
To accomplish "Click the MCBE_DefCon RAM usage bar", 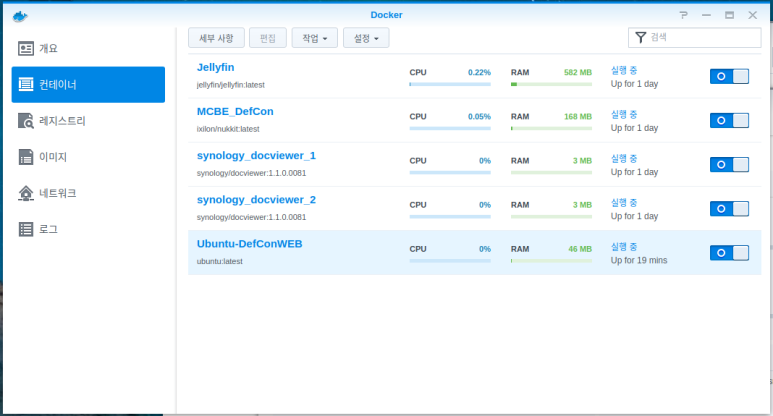I will tap(551, 128).
